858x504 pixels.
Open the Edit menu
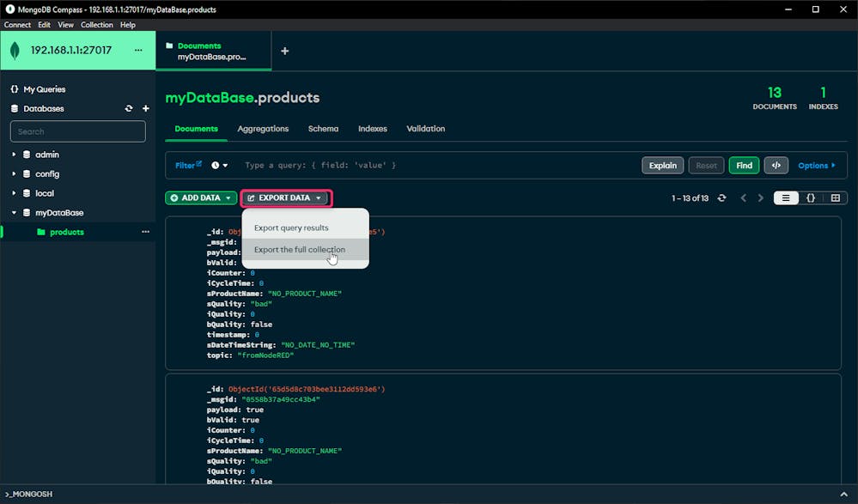[44, 25]
